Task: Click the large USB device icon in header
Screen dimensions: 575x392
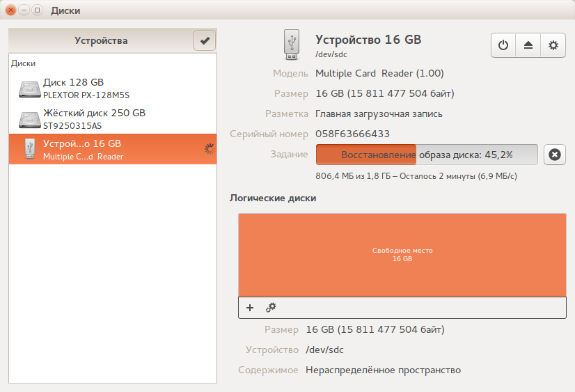Action: (x=292, y=45)
